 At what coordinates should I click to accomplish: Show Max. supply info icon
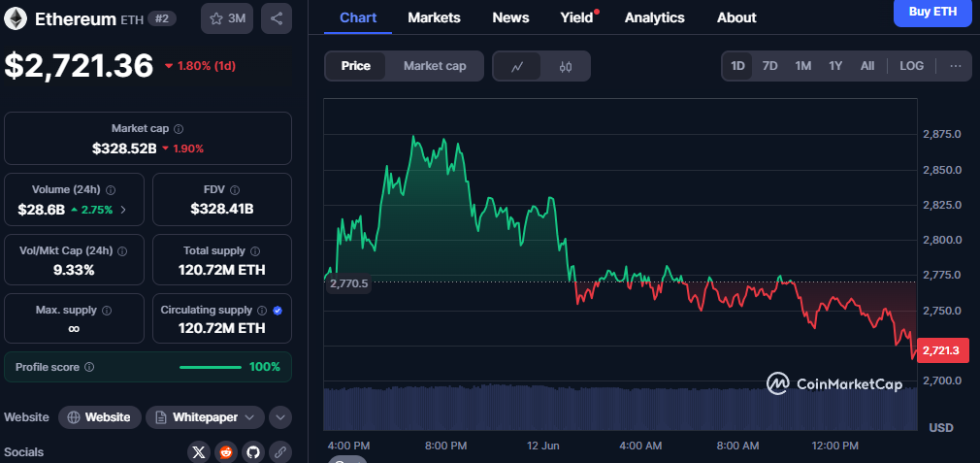click(107, 311)
